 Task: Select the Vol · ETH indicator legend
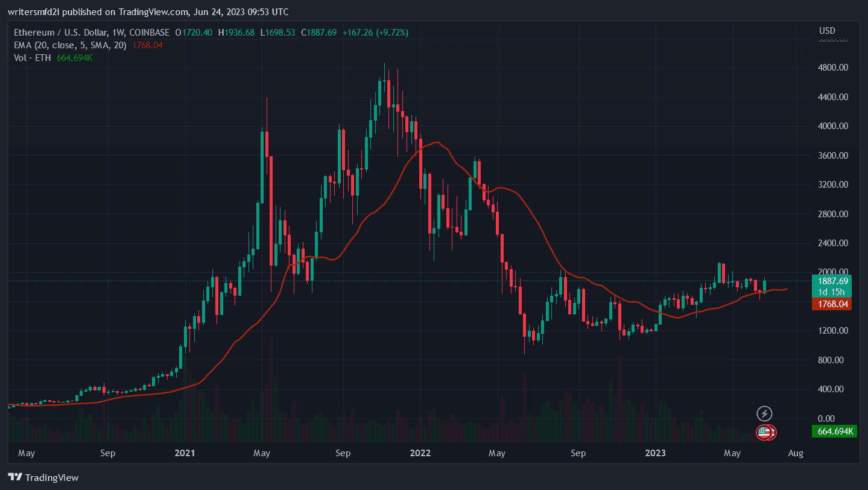(34, 58)
